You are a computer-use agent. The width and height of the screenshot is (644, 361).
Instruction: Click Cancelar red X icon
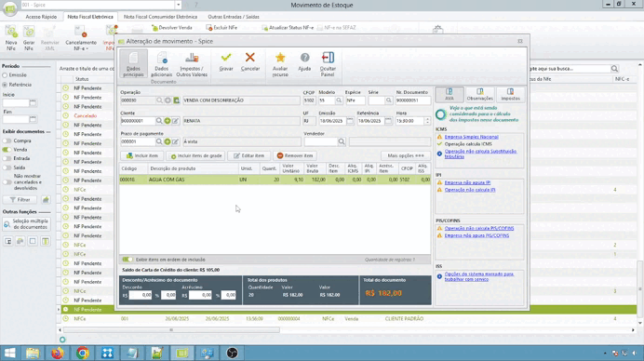point(250,61)
